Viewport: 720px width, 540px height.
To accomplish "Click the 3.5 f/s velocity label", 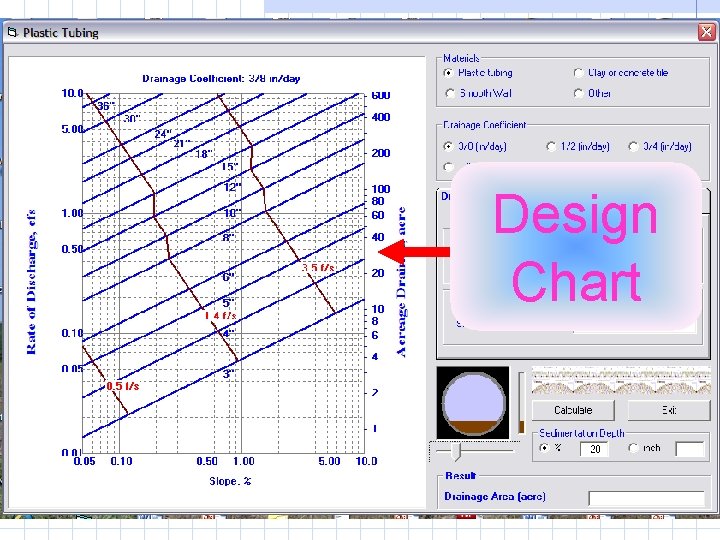I will [x=318, y=268].
